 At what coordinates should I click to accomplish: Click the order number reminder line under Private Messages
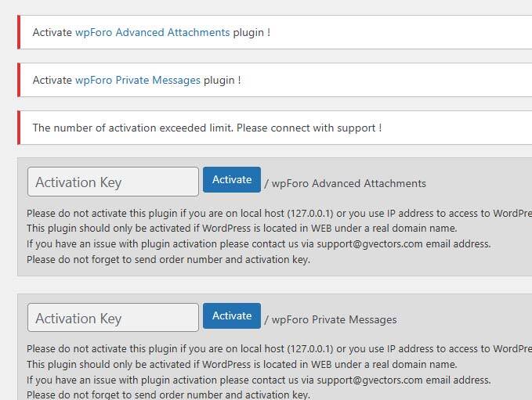pos(168,395)
